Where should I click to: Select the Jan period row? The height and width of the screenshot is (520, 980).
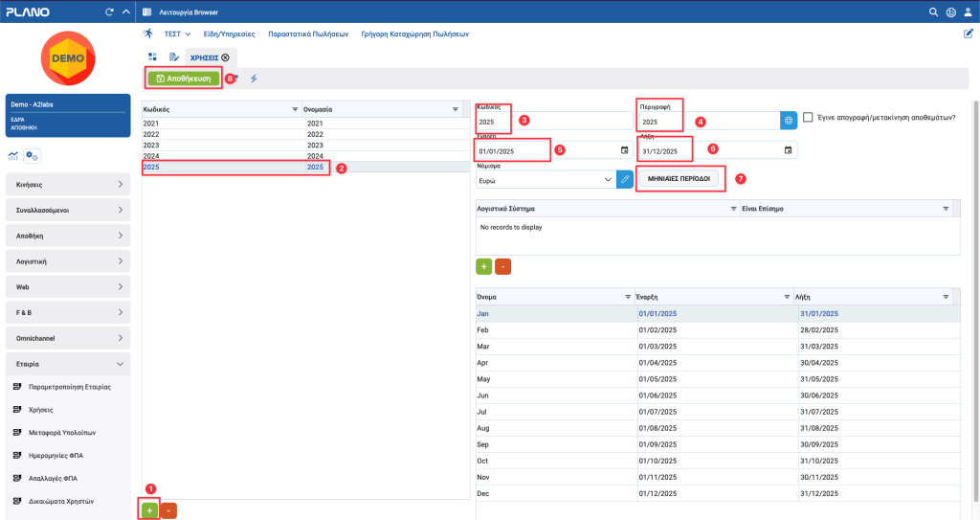click(x=718, y=313)
